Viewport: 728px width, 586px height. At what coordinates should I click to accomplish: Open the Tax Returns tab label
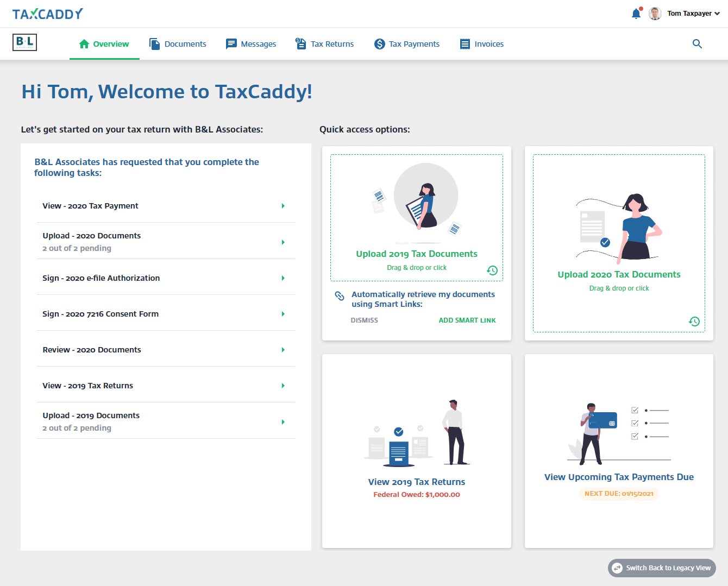coord(332,44)
